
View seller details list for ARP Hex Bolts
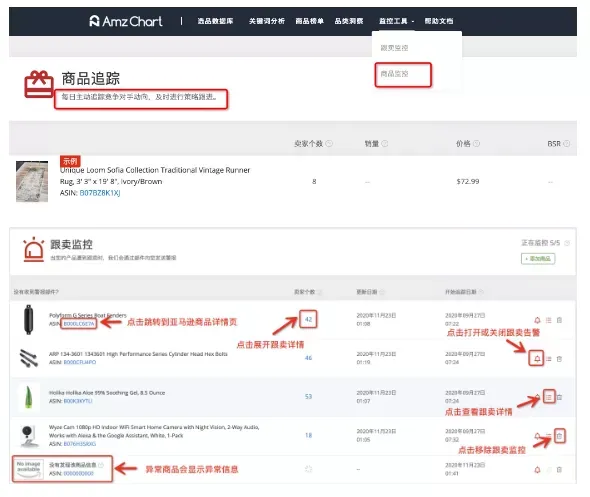549,359
